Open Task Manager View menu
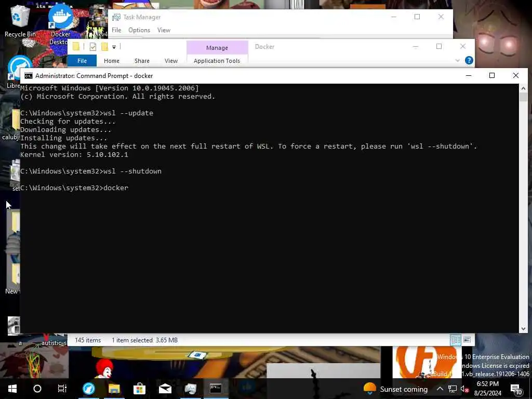Image resolution: width=532 pixels, height=399 pixels. tap(164, 30)
